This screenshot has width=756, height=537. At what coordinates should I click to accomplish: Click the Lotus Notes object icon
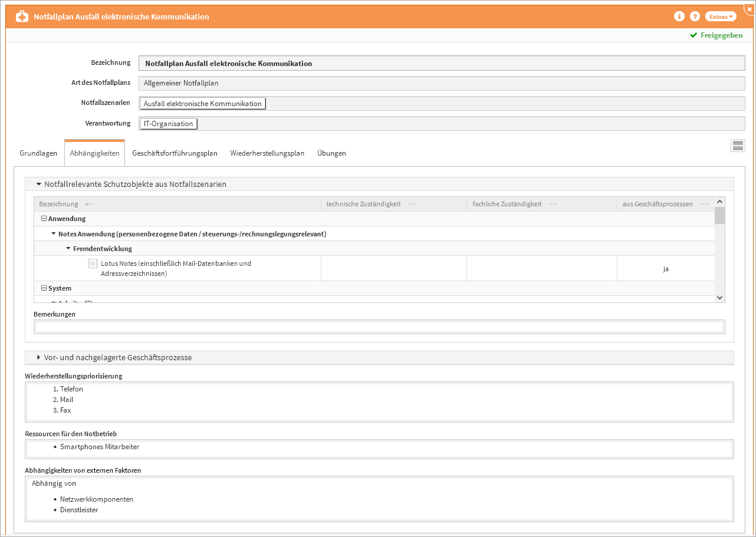[93, 263]
